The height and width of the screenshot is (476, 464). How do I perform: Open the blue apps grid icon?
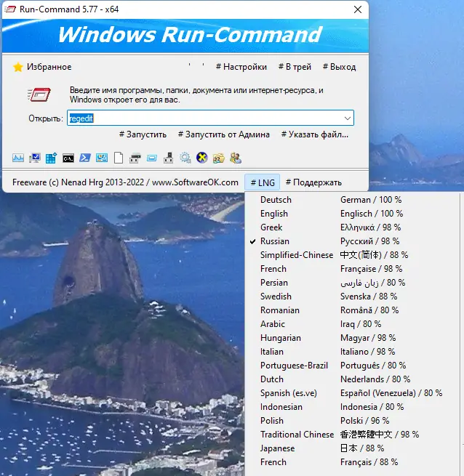coord(52,158)
